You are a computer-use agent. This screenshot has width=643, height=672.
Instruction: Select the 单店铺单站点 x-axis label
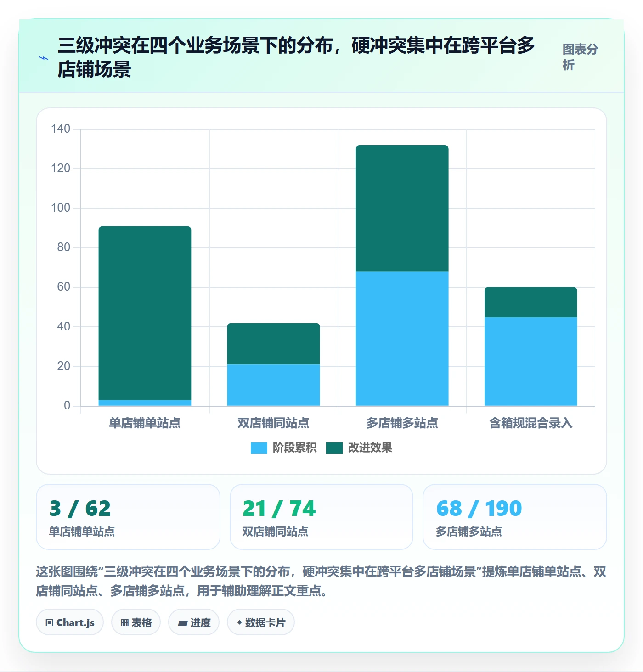click(145, 423)
